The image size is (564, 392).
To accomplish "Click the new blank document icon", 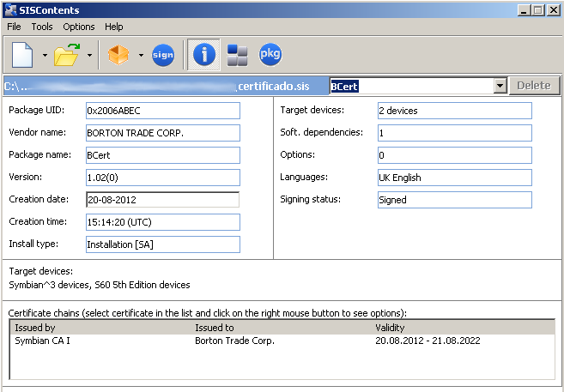I will click(22, 55).
